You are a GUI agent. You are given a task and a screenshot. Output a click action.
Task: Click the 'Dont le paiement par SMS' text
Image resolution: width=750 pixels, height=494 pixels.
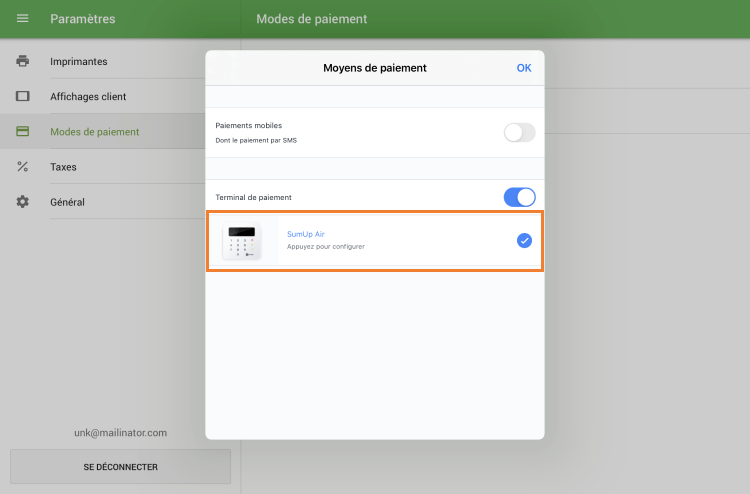[x=256, y=140]
